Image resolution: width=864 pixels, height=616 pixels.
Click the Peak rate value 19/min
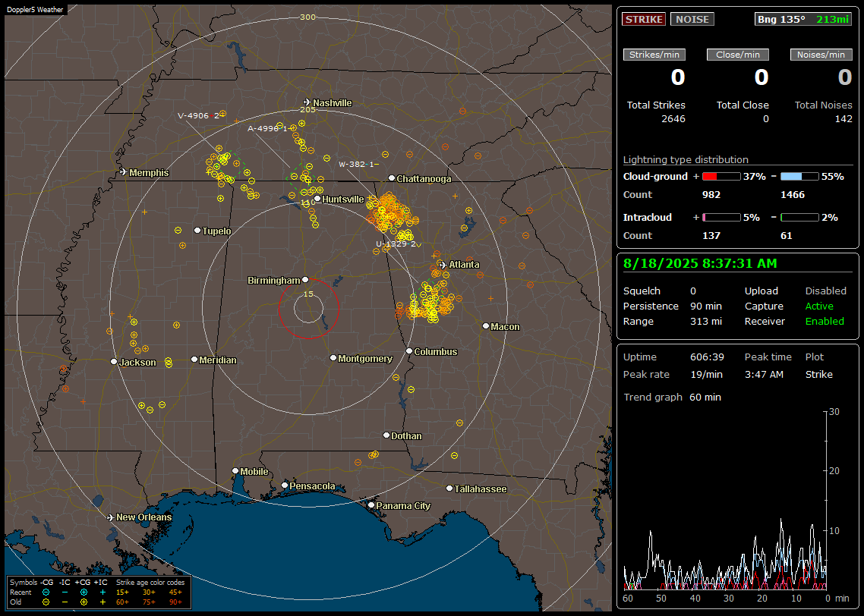pos(707,374)
